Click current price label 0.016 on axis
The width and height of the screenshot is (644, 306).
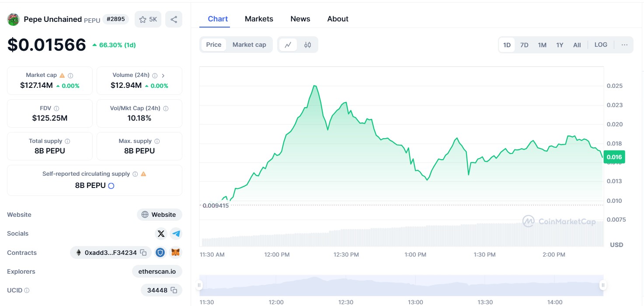(x=614, y=157)
